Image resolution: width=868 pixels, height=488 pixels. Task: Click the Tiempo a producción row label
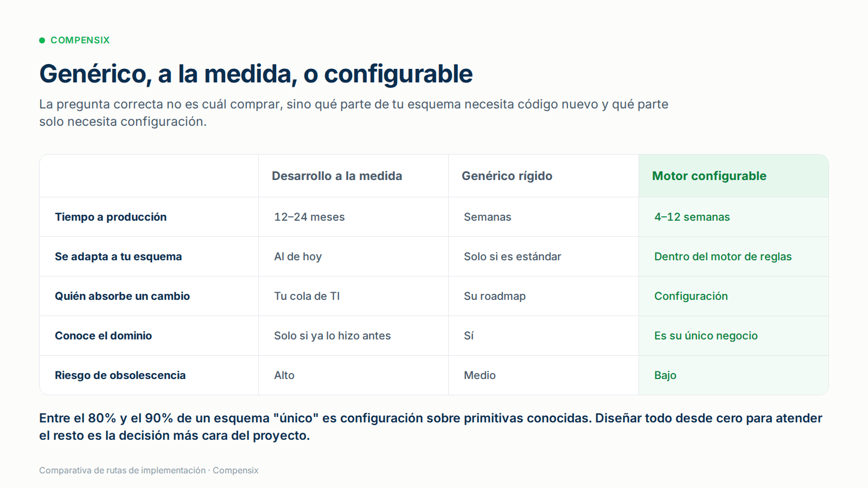tap(111, 217)
